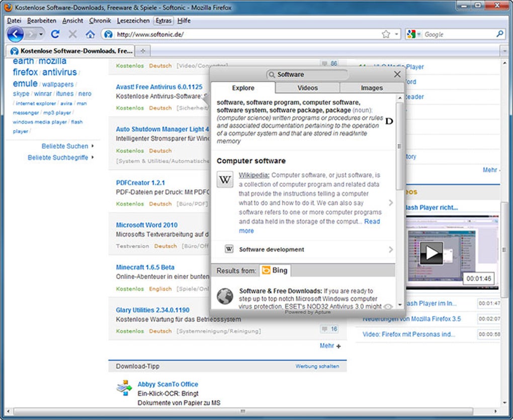Screen dimensions: 513x420
Task: Select the Explore tab in popup
Action: tap(243, 87)
